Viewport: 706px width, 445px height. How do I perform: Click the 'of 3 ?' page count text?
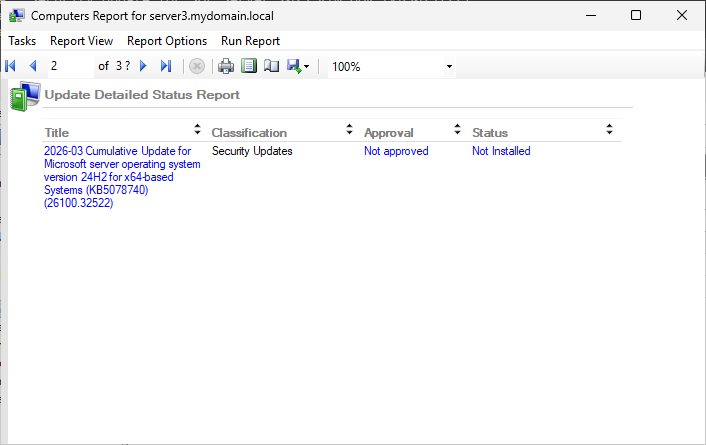click(114, 66)
